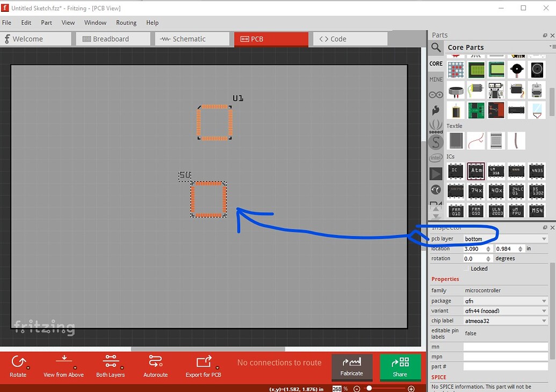The height and width of the screenshot is (392, 556).
Task: Click the zoom in plus icon
Action: coord(411,389)
